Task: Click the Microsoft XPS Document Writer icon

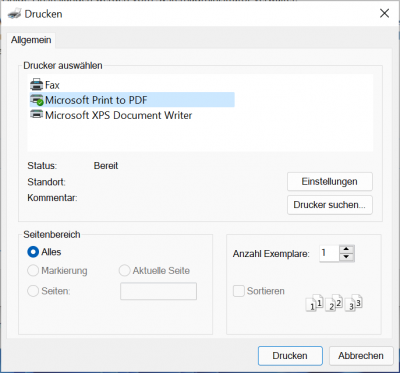Action: 36,115
